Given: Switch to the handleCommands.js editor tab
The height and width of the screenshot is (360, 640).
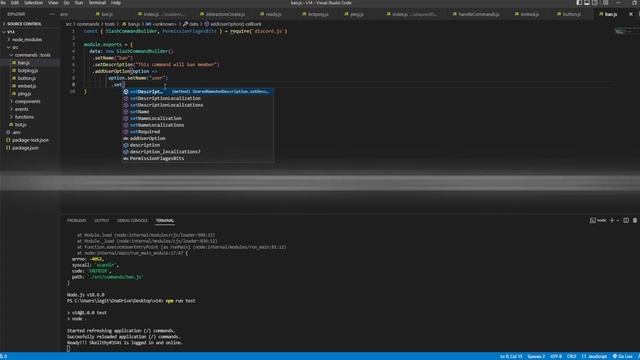Looking at the screenshot, I should [x=476, y=14].
